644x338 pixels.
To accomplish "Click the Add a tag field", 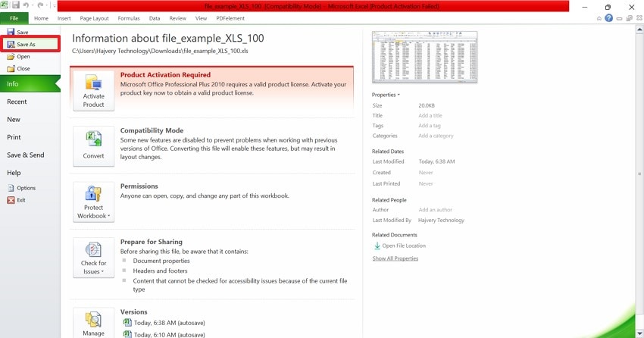I will coord(430,126).
